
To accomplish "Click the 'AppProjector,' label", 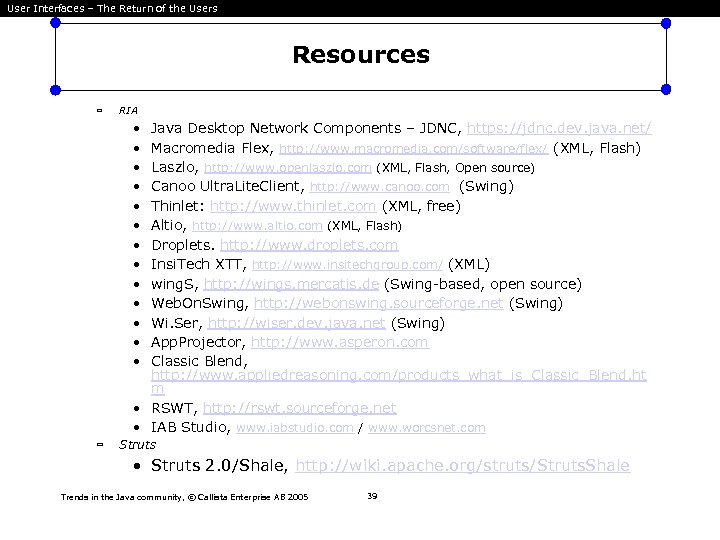I will click(x=198, y=343).
